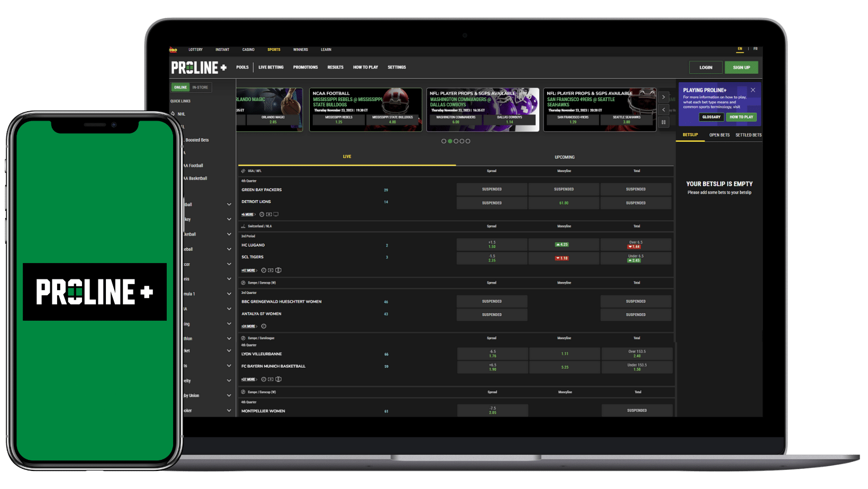Viewport: 868px width, 489px height.
Task: Expand +47 MORE markets for Lugano-Tigers
Action: (x=249, y=270)
